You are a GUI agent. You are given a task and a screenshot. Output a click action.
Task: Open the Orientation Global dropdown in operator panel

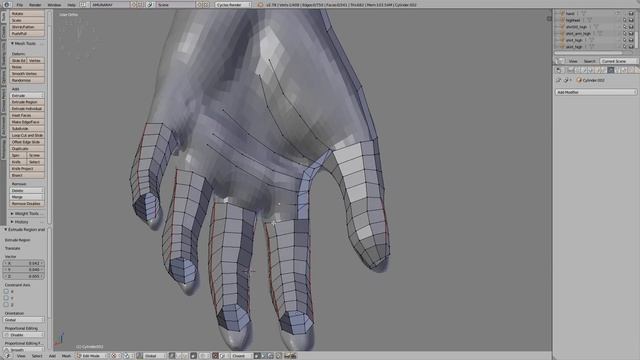24,320
